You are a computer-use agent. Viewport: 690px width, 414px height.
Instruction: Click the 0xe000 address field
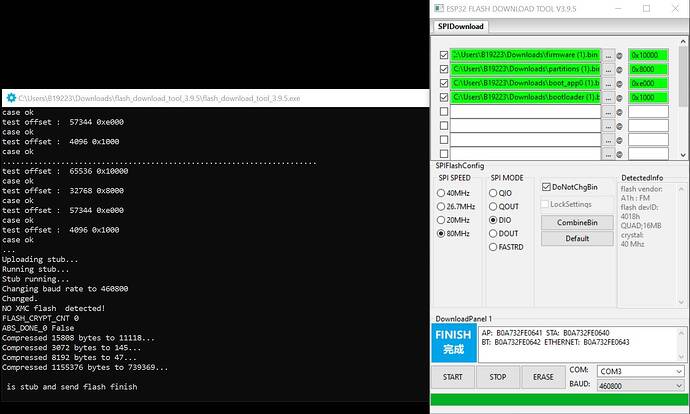(648, 83)
